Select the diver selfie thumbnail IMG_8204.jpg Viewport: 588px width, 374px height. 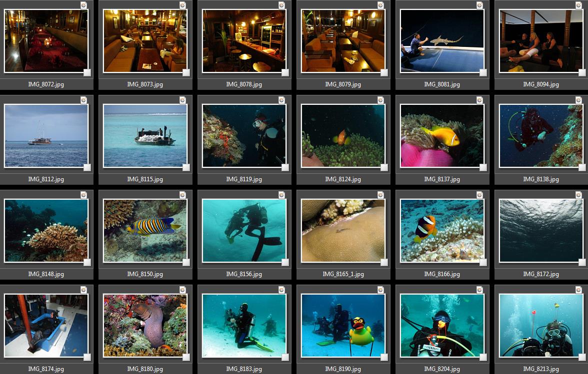tap(442, 326)
